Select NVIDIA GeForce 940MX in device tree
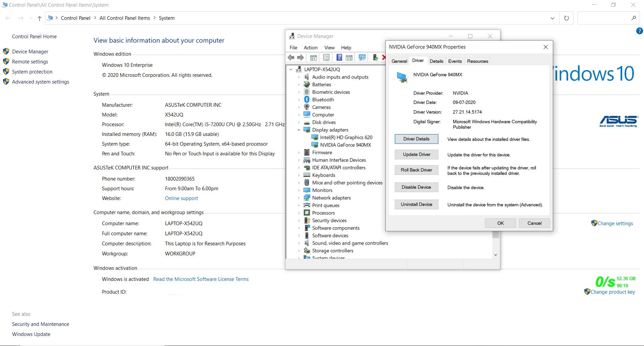 tap(345, 145)
